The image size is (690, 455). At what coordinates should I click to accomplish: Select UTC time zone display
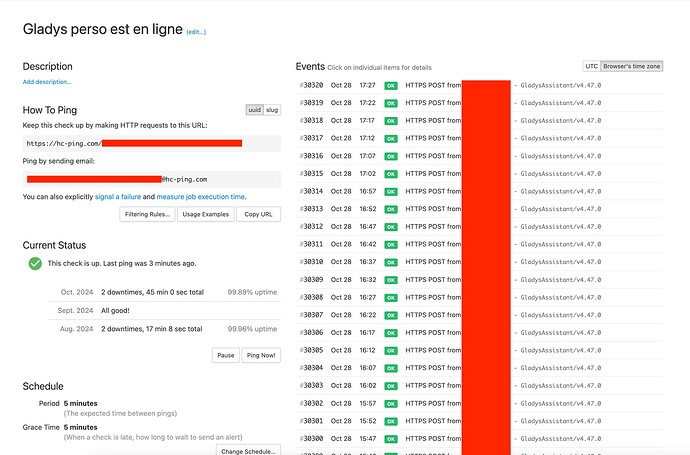[591, 66]
